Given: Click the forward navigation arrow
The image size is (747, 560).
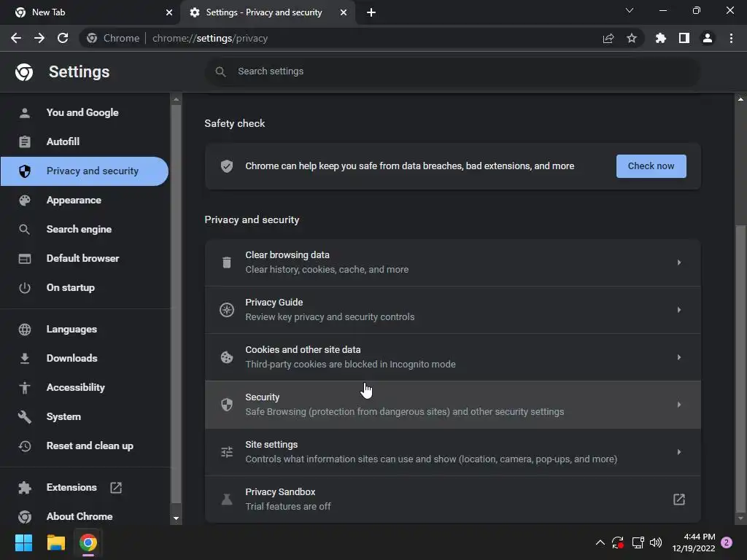Looking at the screenshot, I should [39, 38].
